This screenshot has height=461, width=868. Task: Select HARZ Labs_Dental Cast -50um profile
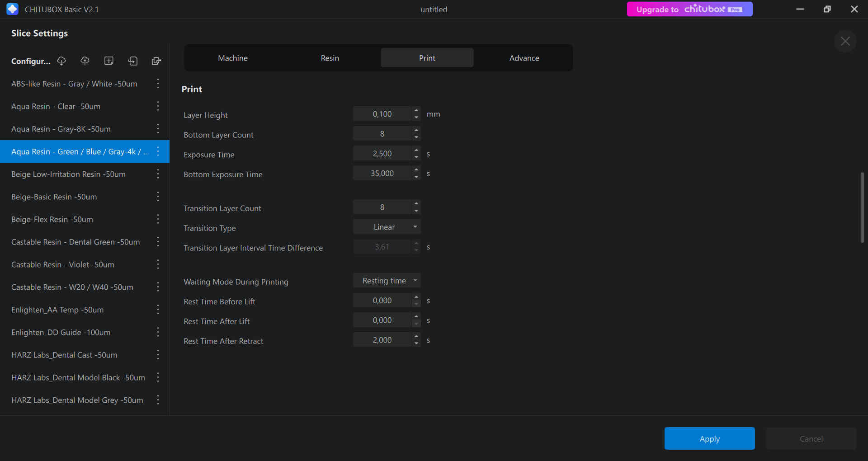pyautogui.click(x=85, y=355)
